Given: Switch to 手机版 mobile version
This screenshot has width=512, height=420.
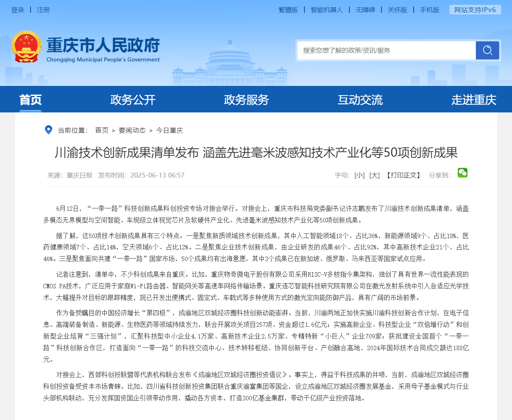Looking at the screenshot, I should pyautogui.click(x=430, y=10).
